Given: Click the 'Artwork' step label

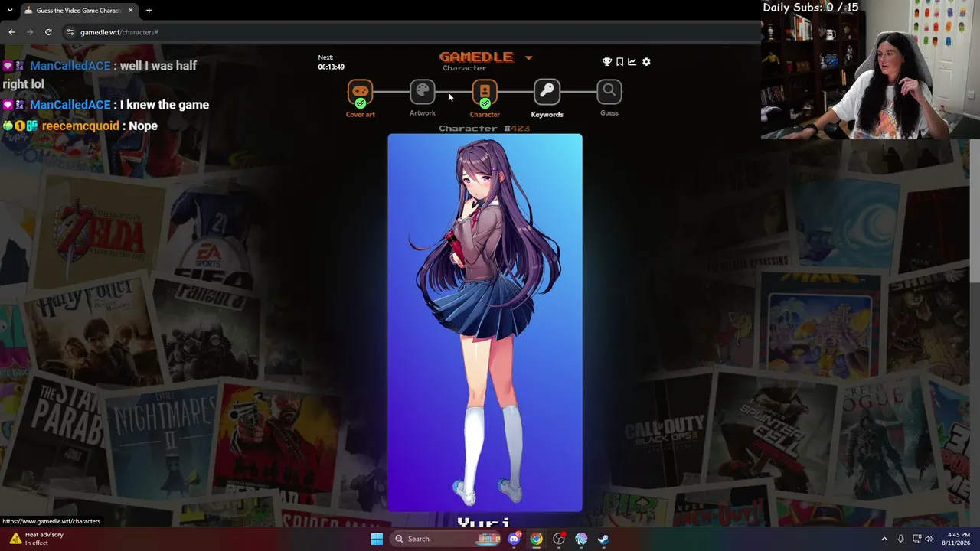Looking at the screenshot, I should tap(422, 113).
